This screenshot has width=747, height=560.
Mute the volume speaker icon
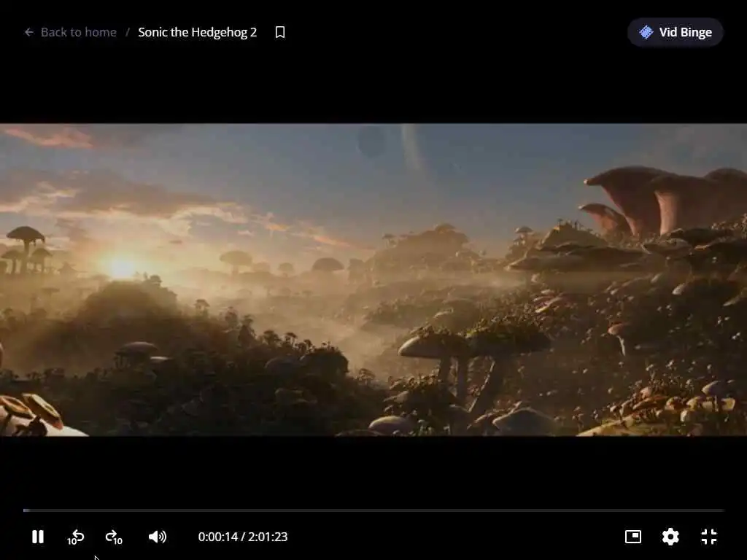coord(158,537)
